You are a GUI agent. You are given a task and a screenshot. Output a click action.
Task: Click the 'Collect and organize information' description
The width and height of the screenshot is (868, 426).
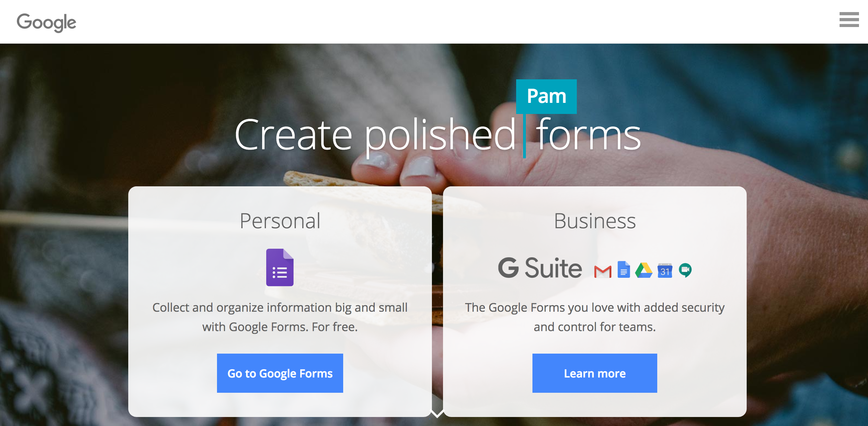click(280, 317)
